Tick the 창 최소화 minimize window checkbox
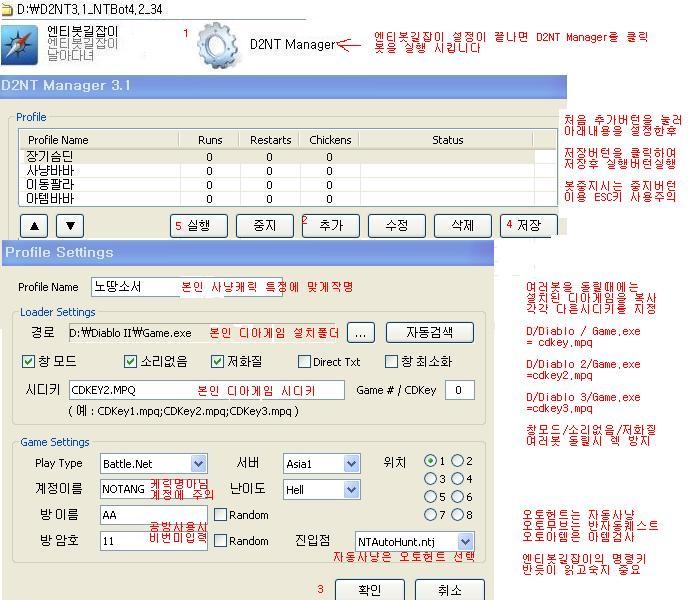The width and height of the screenshot is (700, 600). coord(391,362)
